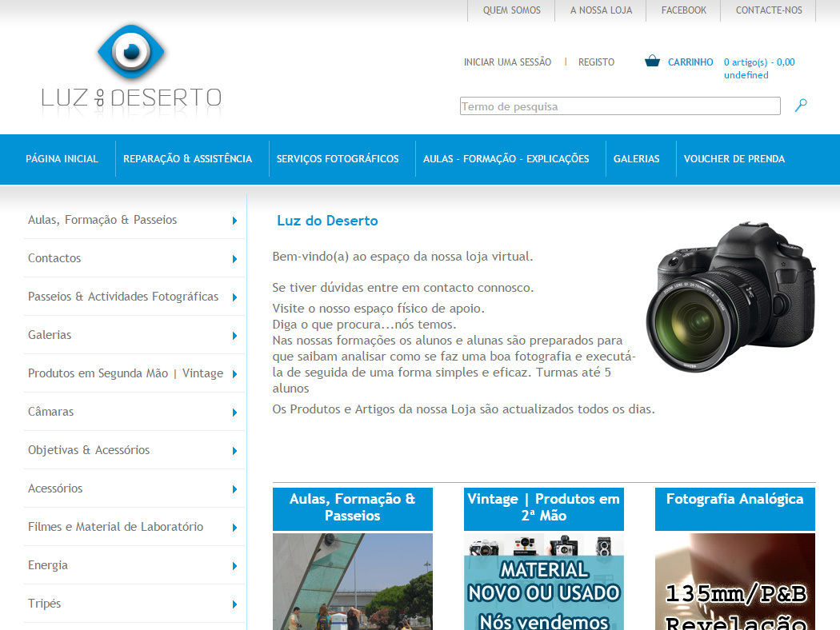Click the DSLR camera product image
This screenshot has height=630, width=840.
(730, 297)
